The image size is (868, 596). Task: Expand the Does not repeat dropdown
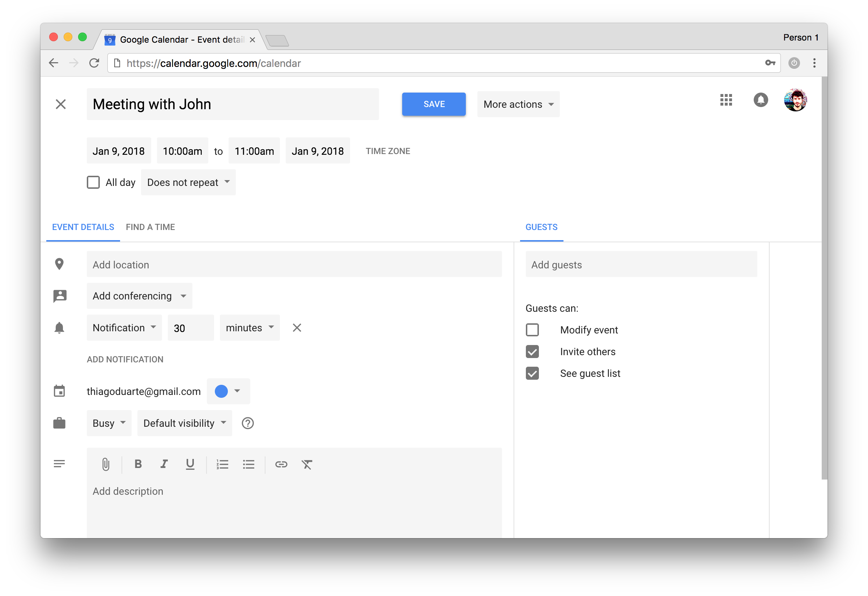point(188,182)
